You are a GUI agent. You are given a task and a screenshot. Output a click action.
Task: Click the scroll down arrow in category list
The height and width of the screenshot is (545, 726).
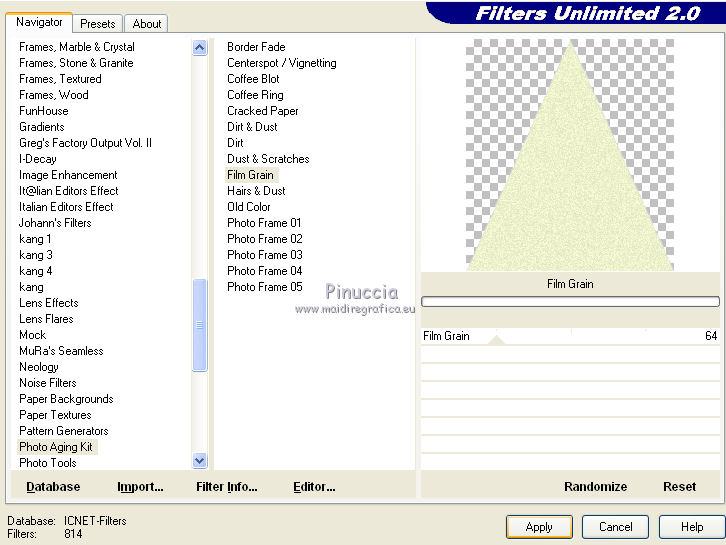pyautogui.click(x=200, y=461)
